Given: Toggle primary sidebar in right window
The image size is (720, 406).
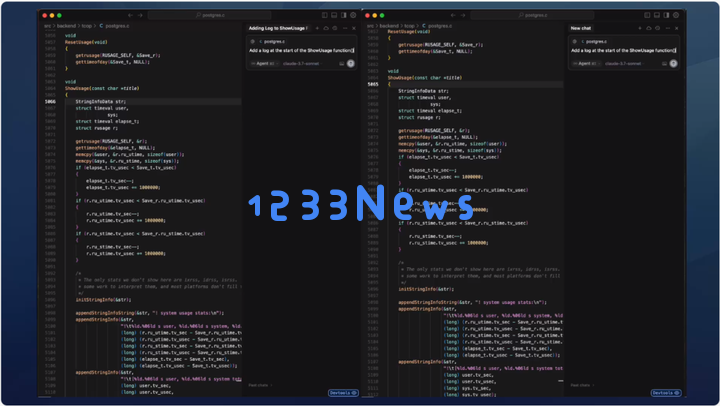Looking at the screenshot, I should pyautogui.click(x=647, y=15).
